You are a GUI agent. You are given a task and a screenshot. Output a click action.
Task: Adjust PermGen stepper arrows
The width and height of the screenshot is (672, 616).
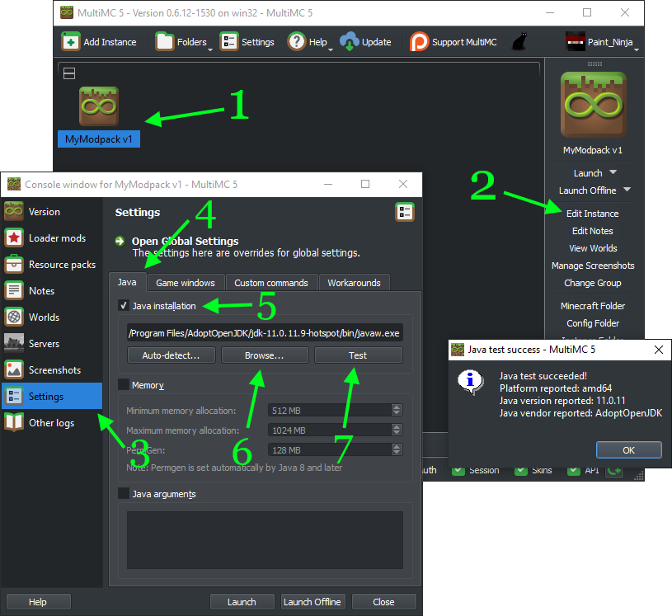tap(397, 449)
